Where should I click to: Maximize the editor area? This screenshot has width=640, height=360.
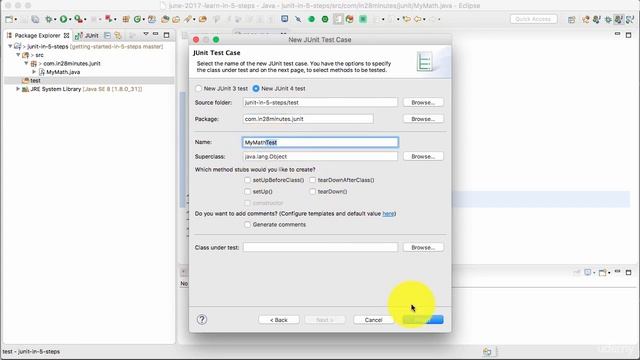click(628, 35)
